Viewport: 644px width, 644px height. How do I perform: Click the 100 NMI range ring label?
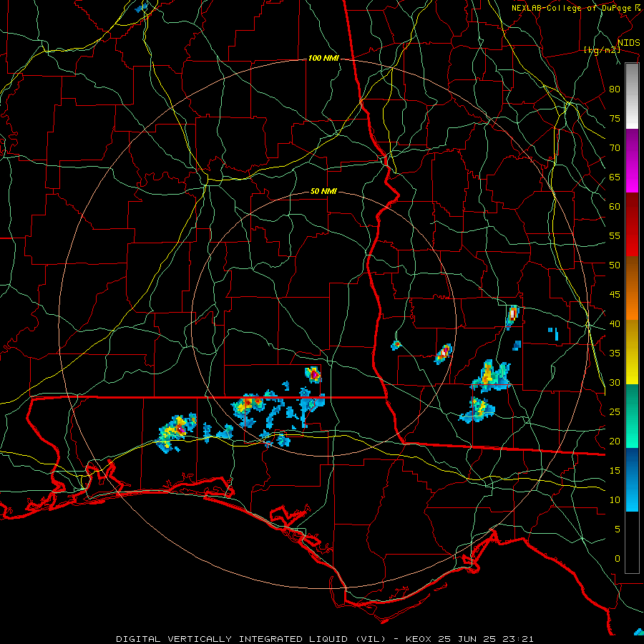pyautogui.click(x=323, y=59)
